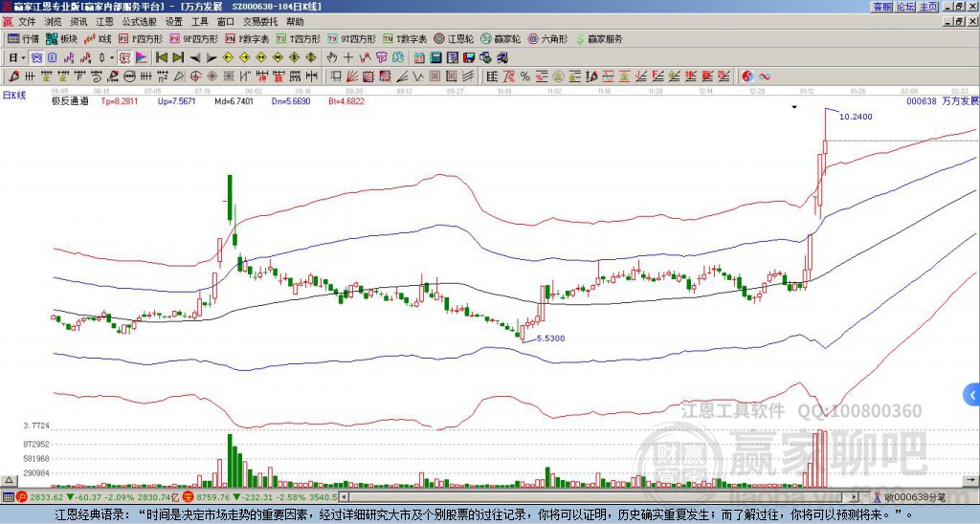Open the 板块 sector view
This screenshot has height=524, width=980.
click(x=61, y=38)
